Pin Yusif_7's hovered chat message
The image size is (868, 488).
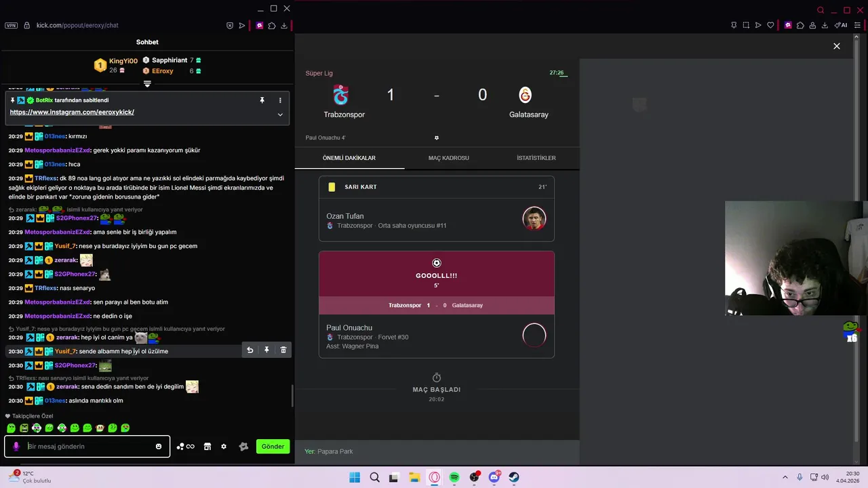267,350
